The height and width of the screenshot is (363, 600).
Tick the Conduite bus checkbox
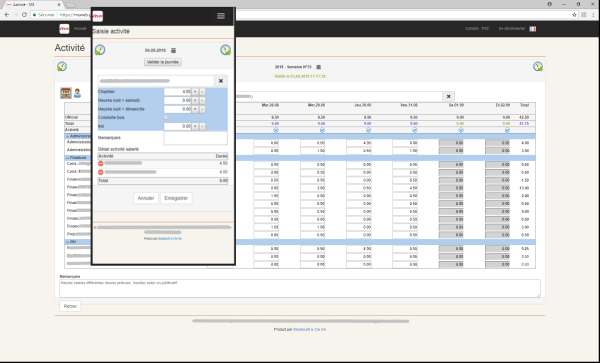click(166, 117)
